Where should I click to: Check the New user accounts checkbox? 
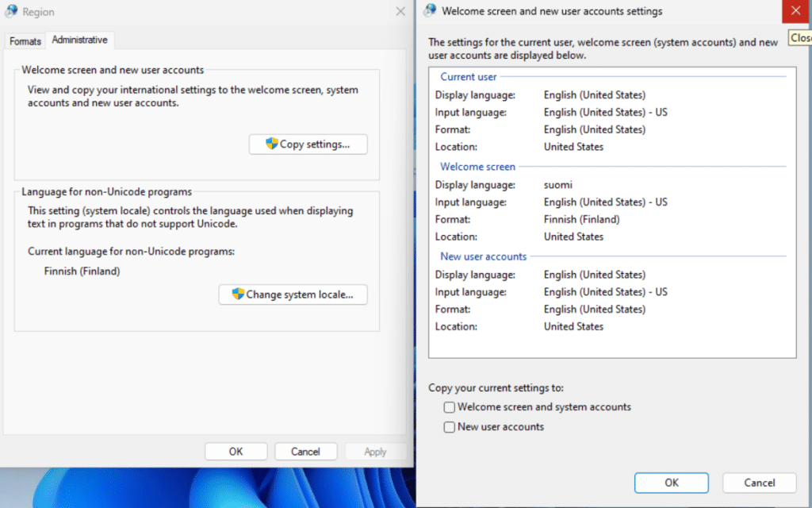(x=449, y=427)
